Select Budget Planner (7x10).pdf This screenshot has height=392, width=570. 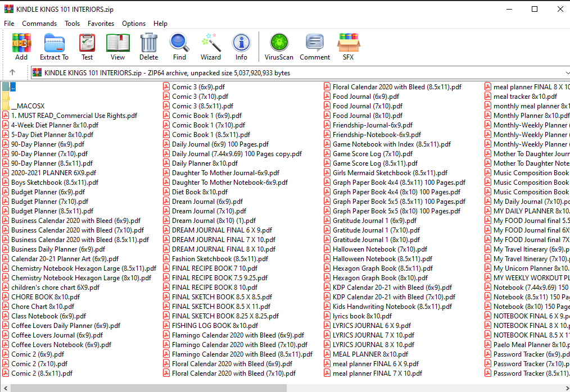point(46,202)
